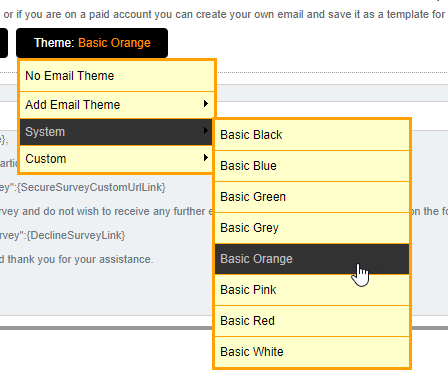
Task: Pick the Basic Green theme
Action: coord(312,197)
